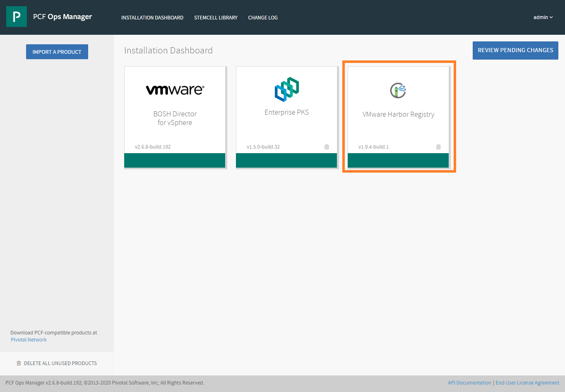
Task: Delete VMware Harbor Registry using trash icon
Action: pos(438,147)
